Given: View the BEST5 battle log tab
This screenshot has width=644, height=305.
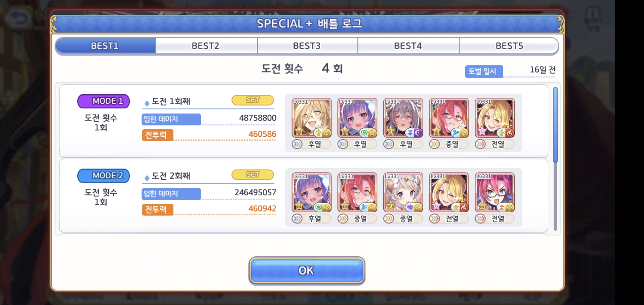Looking at the screenshot, I should click(509, 46).
